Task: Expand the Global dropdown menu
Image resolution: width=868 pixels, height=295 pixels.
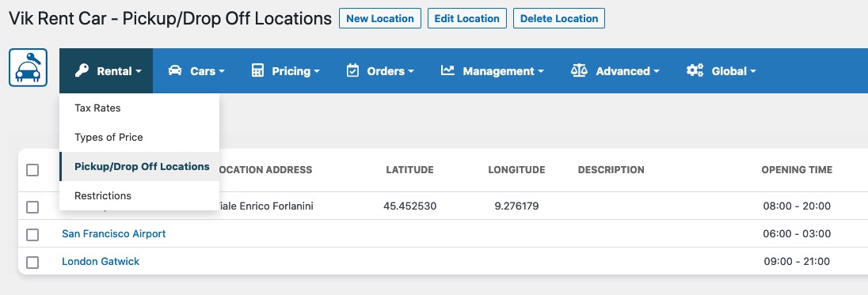Action: (721, 70)
